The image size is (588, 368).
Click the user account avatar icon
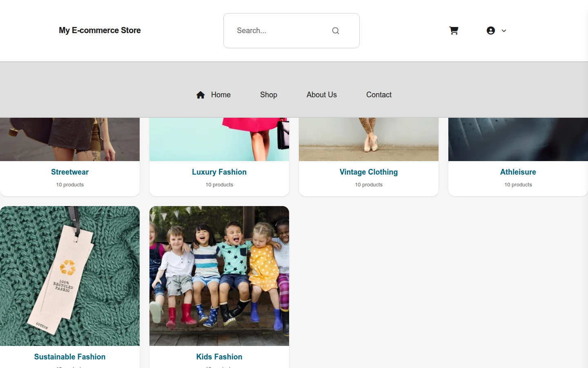click(x=491, y=31)
